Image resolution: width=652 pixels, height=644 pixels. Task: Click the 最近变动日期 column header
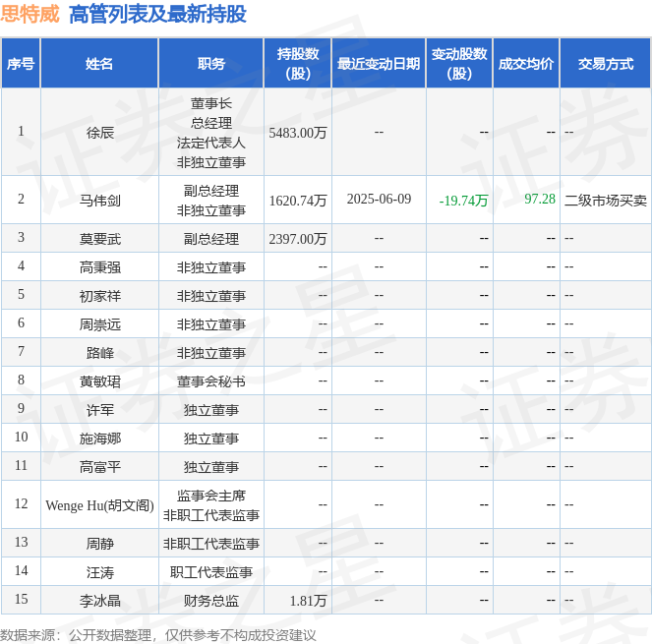click(379, 64)
